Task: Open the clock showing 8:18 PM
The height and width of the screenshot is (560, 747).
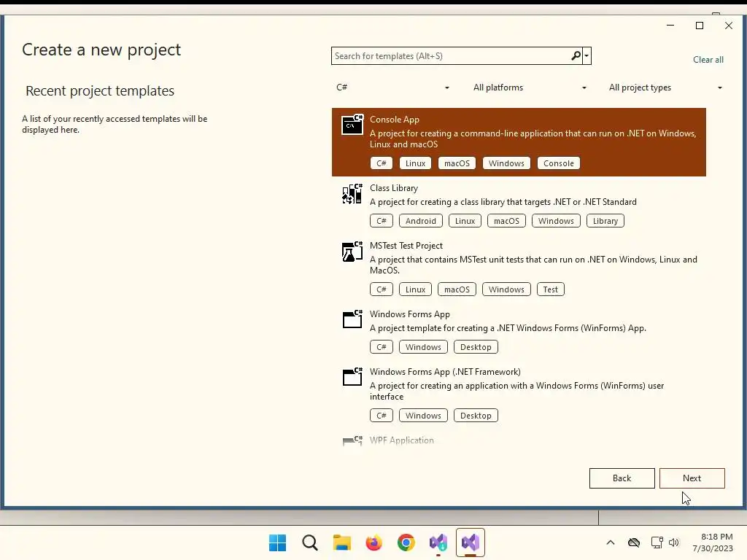Action: pos(713,542)
